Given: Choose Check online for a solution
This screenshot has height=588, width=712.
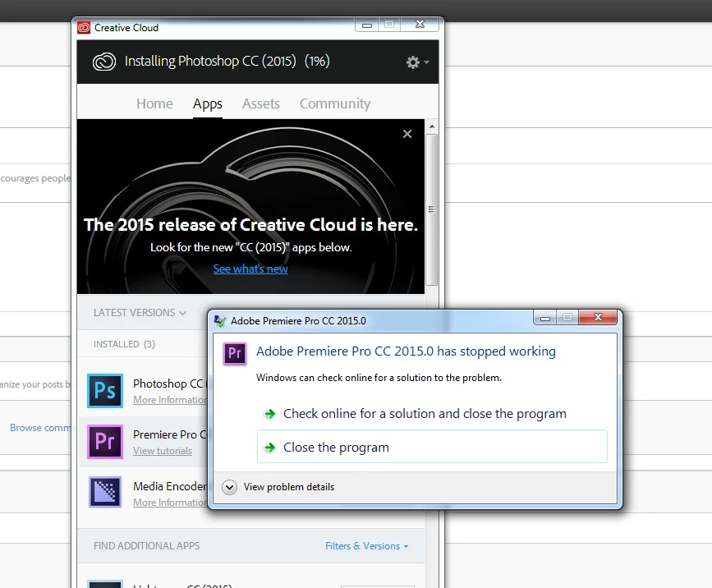Looking at the screenshot, I should pos(425,414).
